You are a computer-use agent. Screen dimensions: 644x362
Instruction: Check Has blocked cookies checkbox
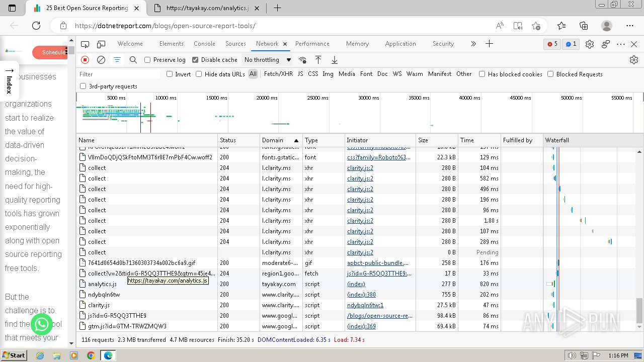[482, 74]
